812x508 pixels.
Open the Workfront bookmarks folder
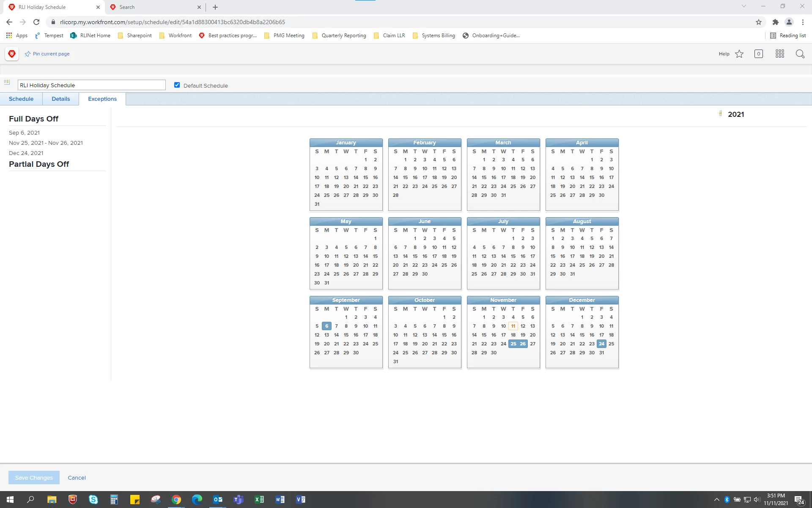click(176, 36)
